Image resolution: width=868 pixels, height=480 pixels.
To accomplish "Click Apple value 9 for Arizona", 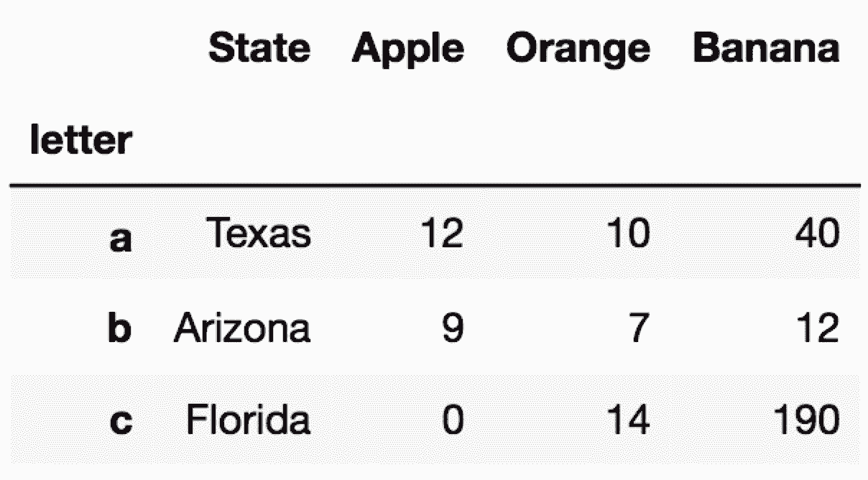I will click(x=453, y=328).
